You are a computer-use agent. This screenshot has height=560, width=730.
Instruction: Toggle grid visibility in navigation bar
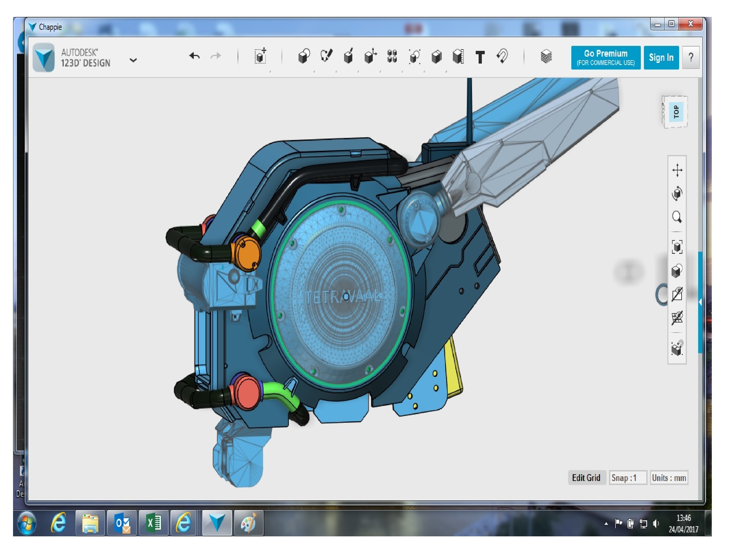677,318
